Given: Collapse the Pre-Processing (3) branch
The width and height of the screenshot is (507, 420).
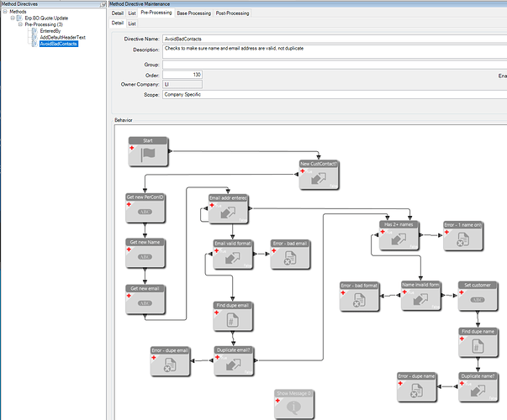Looking at the screenshot, I should point(20,24).
